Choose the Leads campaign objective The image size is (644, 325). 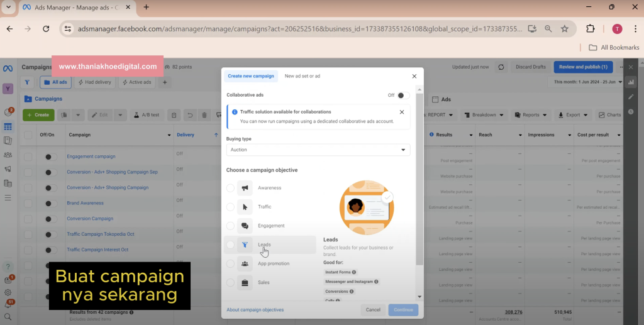230,245
